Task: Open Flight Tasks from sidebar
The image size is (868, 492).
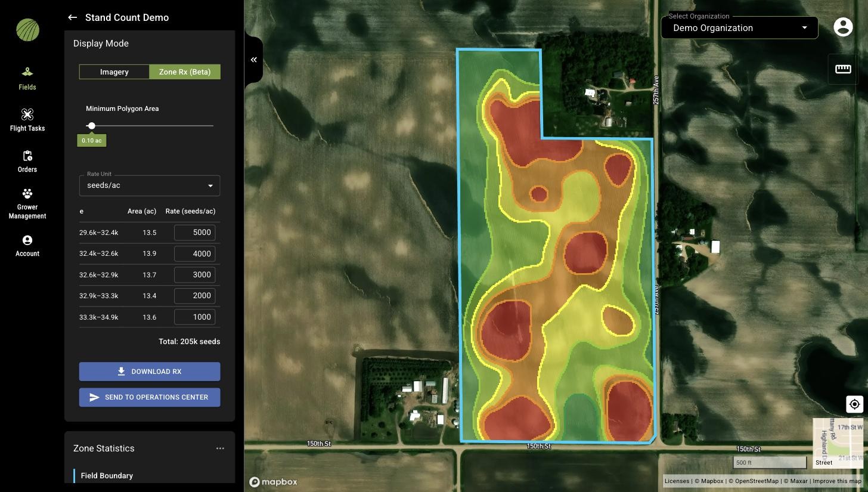Action: pyautogui.click(x=27, y=120)
